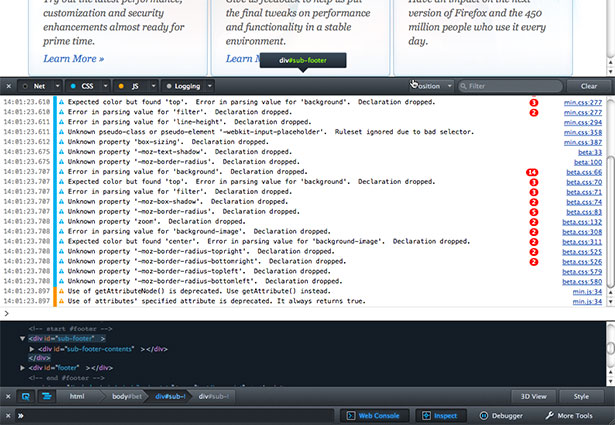This screenshot has width=615, height=425.
Task: Select the '-webkit-input-placeholder' bad selector message
Action: tap(271, 132)
